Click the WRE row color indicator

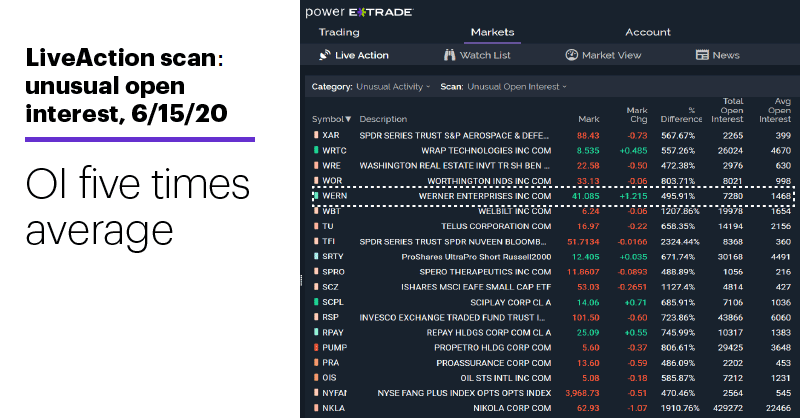click(316, 165)
